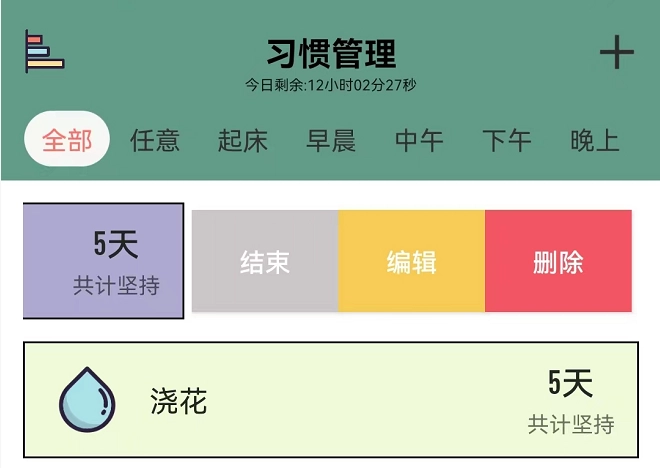Screen dimensions: 660x468
Task: Tap 共计坚持 label on 浇花 card
Action: (570, 425)
